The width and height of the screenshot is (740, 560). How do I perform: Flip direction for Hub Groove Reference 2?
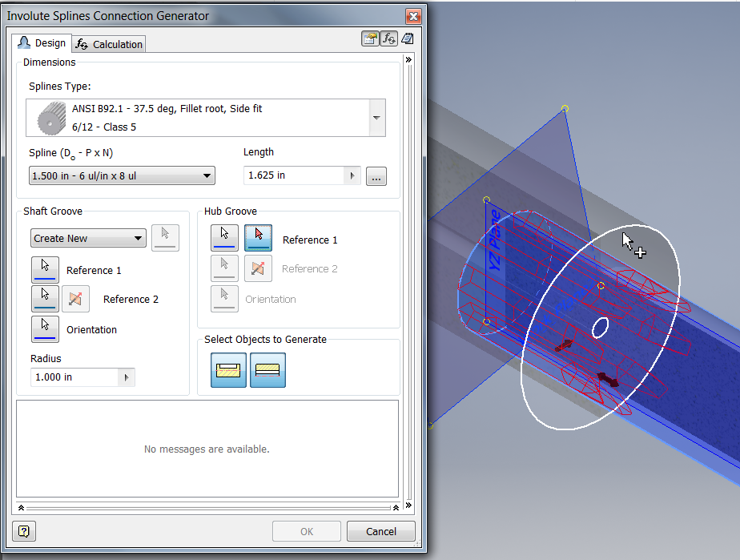pos(258,268)
